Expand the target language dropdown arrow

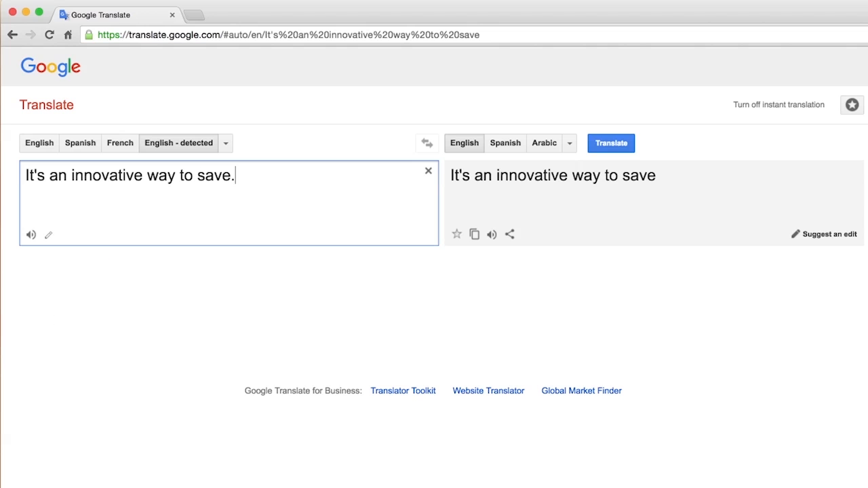click(570, 143)
